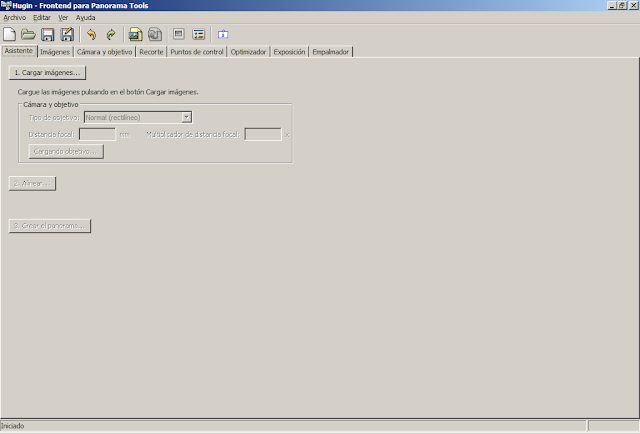Switch to the Imágenes tab

pyautogui.click(x=55, y=52)
